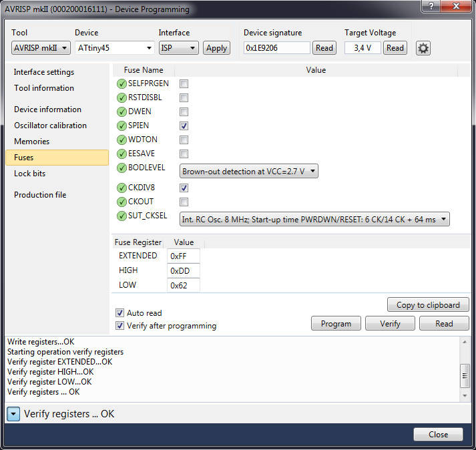Click the Device signature field

tap(277, 48)
